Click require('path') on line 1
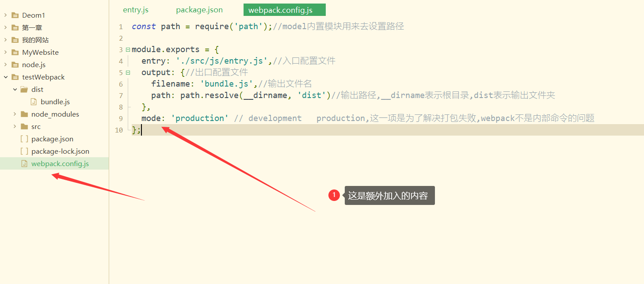The image size is (644, 284). pos(231,26)
